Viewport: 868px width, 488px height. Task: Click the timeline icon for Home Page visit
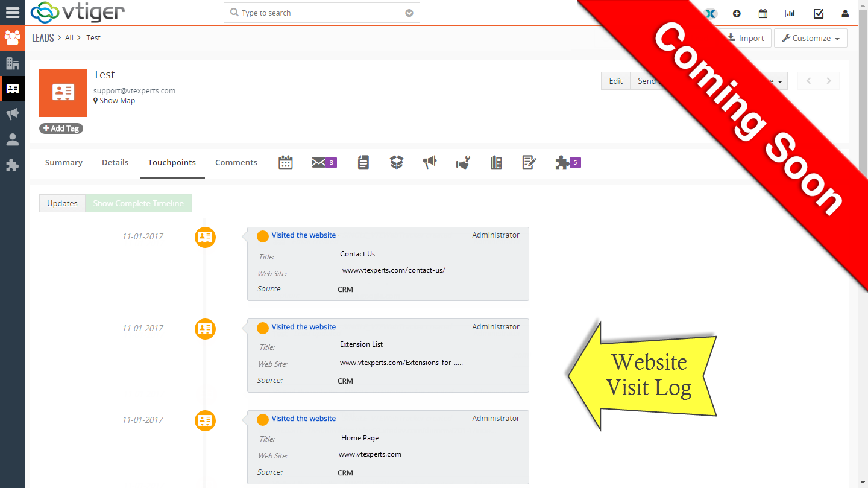tap(205, 420)
